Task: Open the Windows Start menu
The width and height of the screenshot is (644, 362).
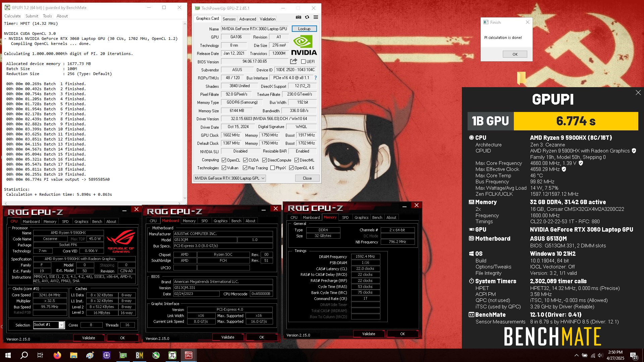Action: coord(8,355)
